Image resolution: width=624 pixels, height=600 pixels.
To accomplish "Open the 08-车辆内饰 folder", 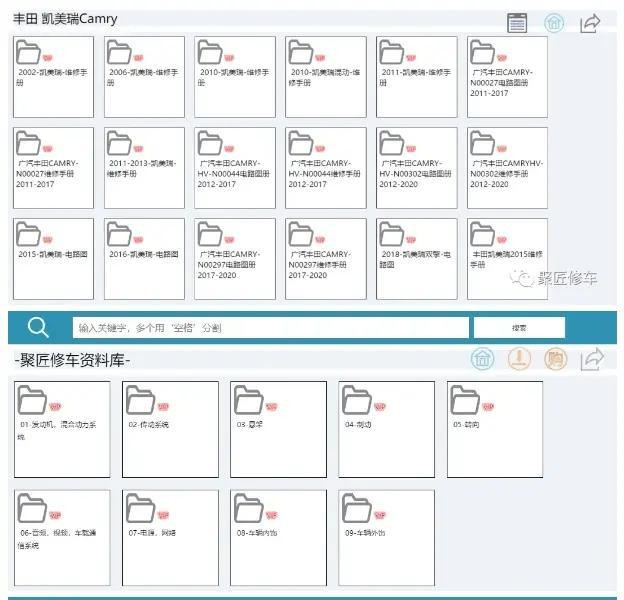I will [x=279, y=538].
